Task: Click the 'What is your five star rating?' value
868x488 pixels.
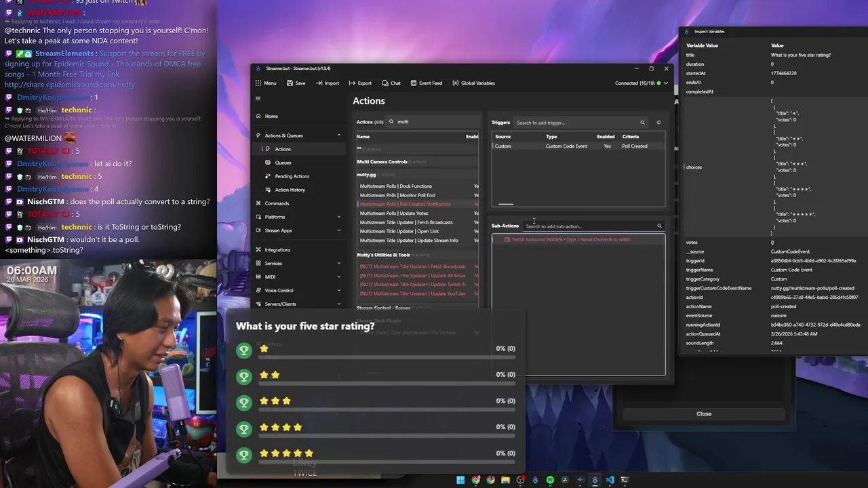Action: click(x=801, y=55)
